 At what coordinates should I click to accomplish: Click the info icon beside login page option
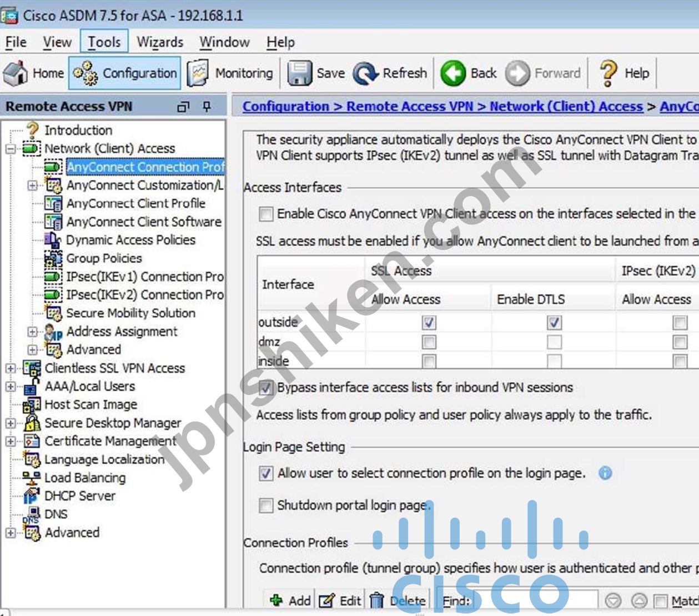point(605,473)
